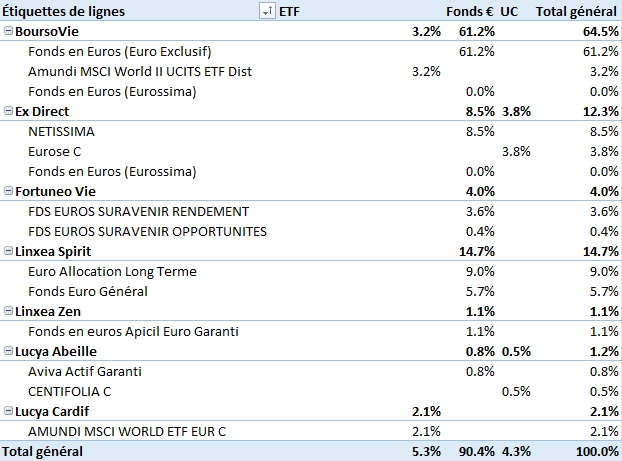Viewport: 622px width, 461px height.
Task: Collapse the Linxea Spirit group
Action: (x=9, y=251)
